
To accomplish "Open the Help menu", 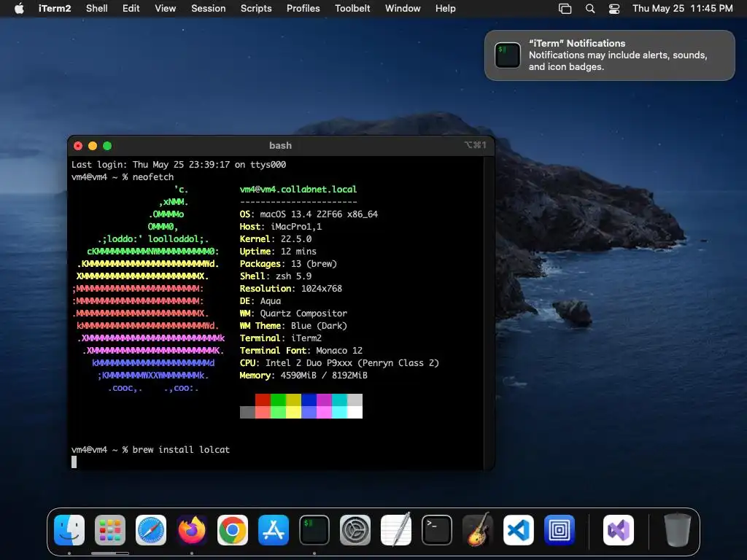I will 446,9.
